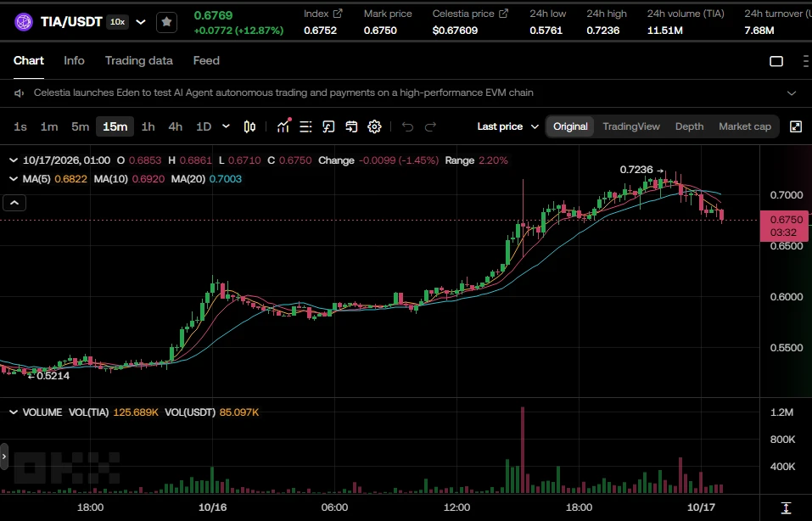
Task: Switch to the Feed tab
Action: [x=206, y=60]
